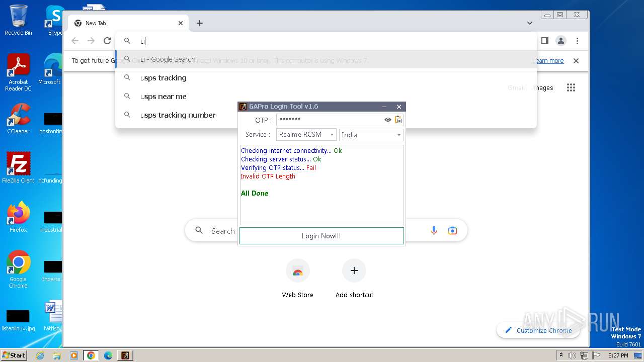Switch to Chrome in taskbar
The image size is (644, 362).
point(91,355)
